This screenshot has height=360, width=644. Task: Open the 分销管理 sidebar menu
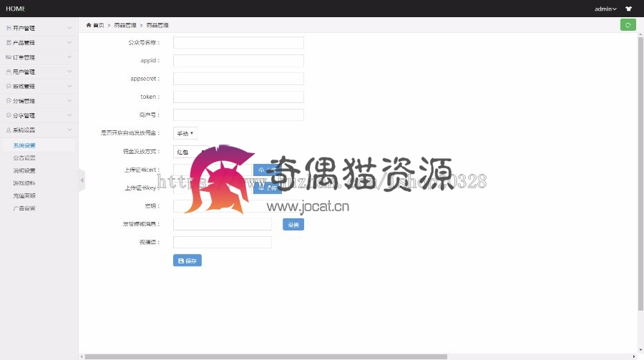[39, 101]
